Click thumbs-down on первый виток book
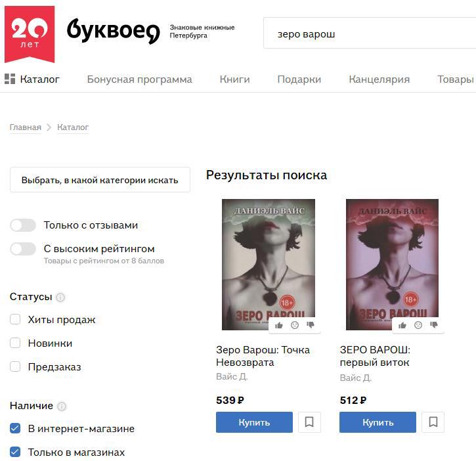Screen dimensions: 476x461 tap(434, 325)
